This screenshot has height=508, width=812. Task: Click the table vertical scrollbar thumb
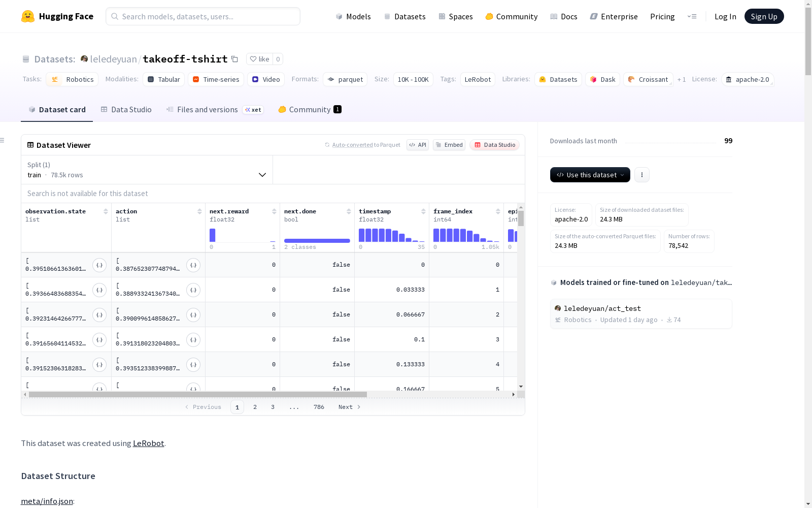click(x=521, y=218)
